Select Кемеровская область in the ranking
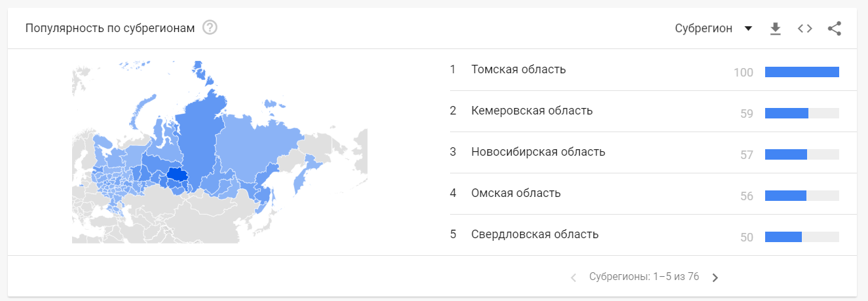The image size is (868, 301). tap(531, 111)
